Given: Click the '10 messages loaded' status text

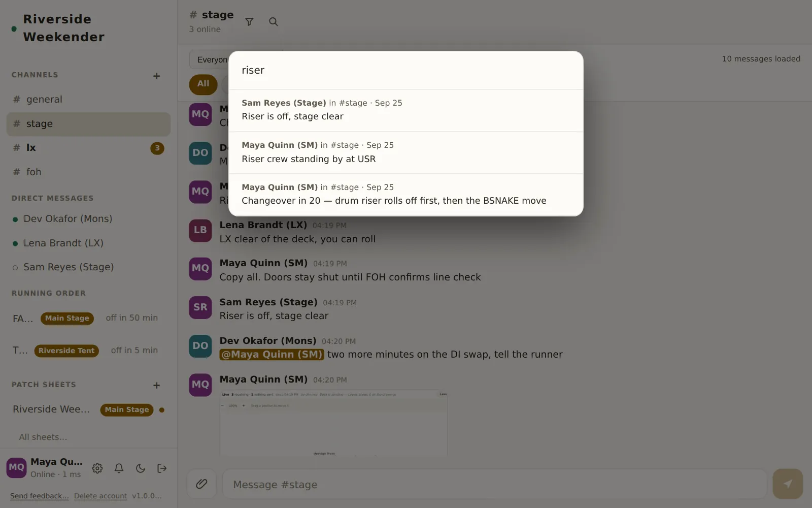Looking at the screenshot, I should (x=761, y=59).
